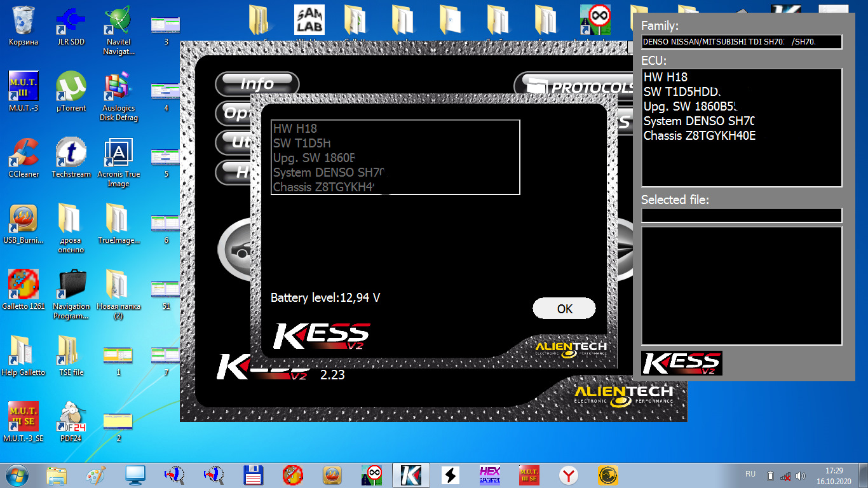Click the 'Battery level:12,94 V' text
Viewport: 868px width, 488px height.
coord(325,297)
